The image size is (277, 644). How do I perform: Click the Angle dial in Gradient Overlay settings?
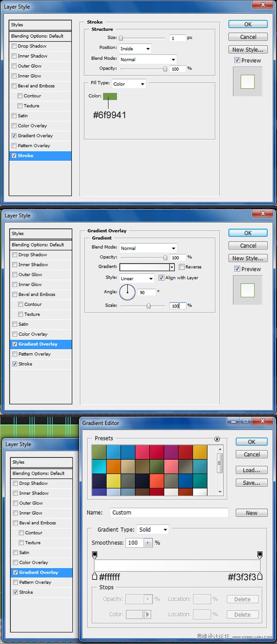(x=127, y=292)
